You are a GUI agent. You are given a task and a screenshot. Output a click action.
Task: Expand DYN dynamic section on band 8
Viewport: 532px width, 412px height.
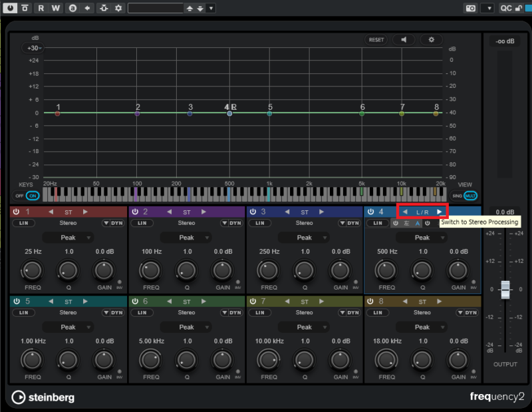point(467,312)
